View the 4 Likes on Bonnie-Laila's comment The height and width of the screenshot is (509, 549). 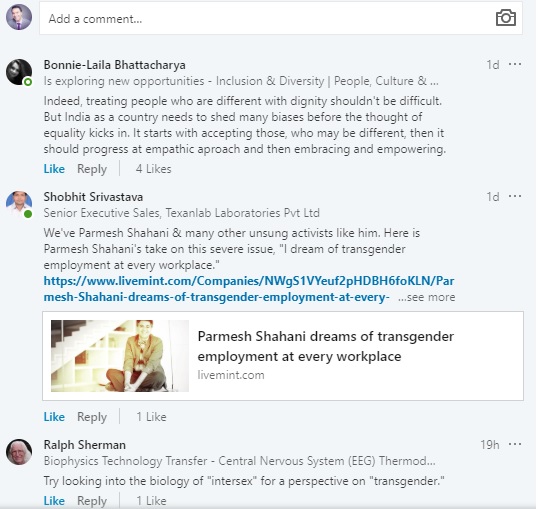point(153,169)
